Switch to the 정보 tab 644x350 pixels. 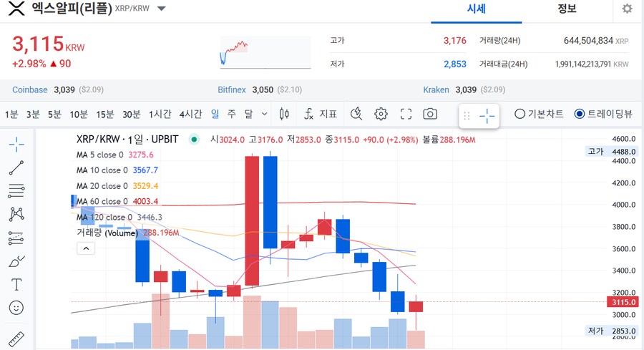(567, 9)
